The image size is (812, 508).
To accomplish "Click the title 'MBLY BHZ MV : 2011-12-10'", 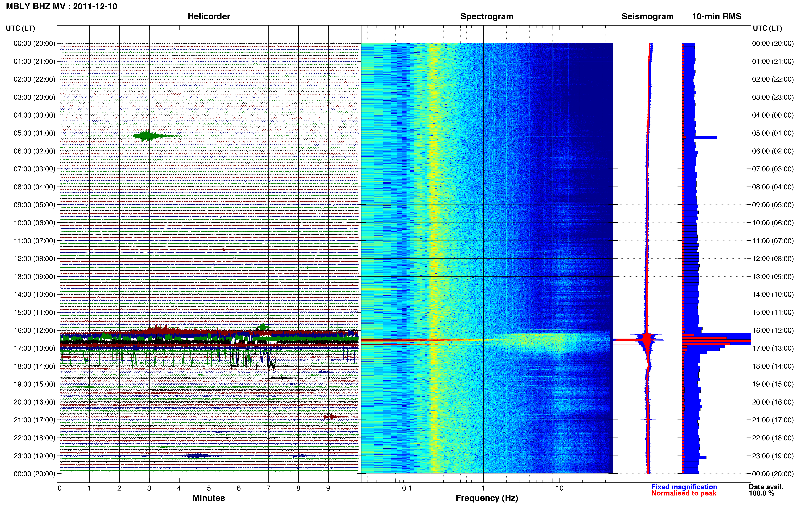I will pyautogui.click(x=62, y=6).
